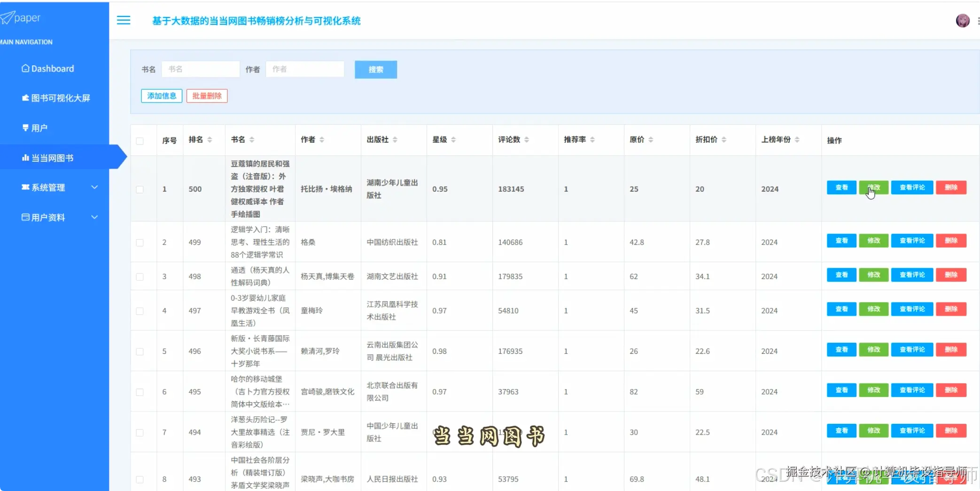Click 修改 for rank 498 book
Screen dimensions: 980x491
pos(874,275)
